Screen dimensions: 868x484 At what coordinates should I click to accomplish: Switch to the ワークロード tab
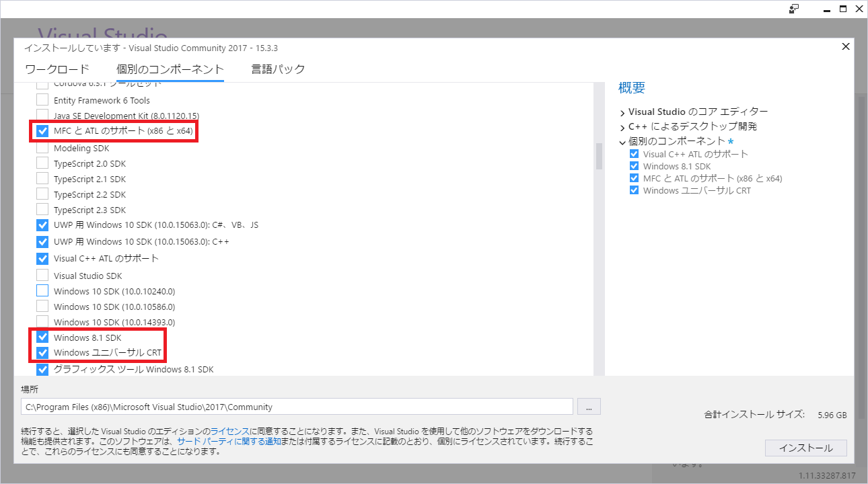click(x=57, y=69)
